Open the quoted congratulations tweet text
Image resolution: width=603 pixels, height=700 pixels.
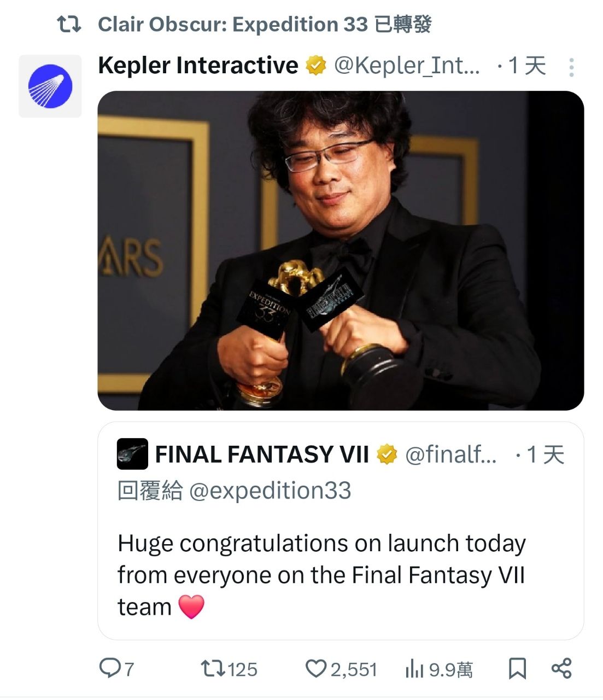(321, 575)
